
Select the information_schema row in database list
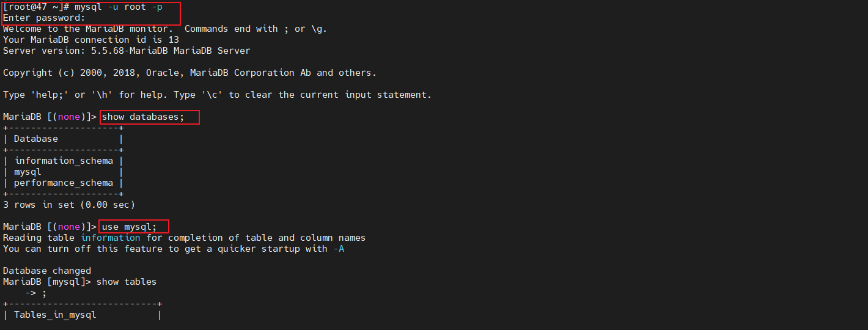(x=64, y=161)
